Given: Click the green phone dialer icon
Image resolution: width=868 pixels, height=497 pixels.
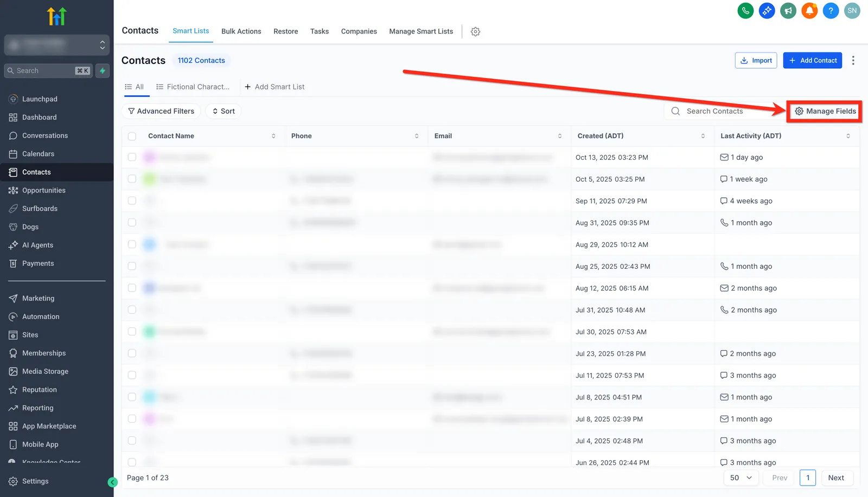Looking at the screenshot, I should pyautogui.click(x=745, y=10).
